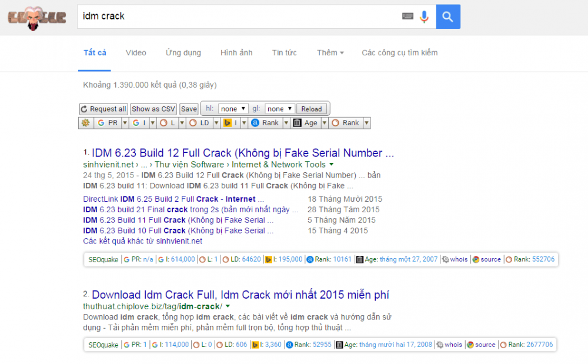
Task: Expand the dropdown arrow next to Alexa Rank
Action: click(286, 122)
